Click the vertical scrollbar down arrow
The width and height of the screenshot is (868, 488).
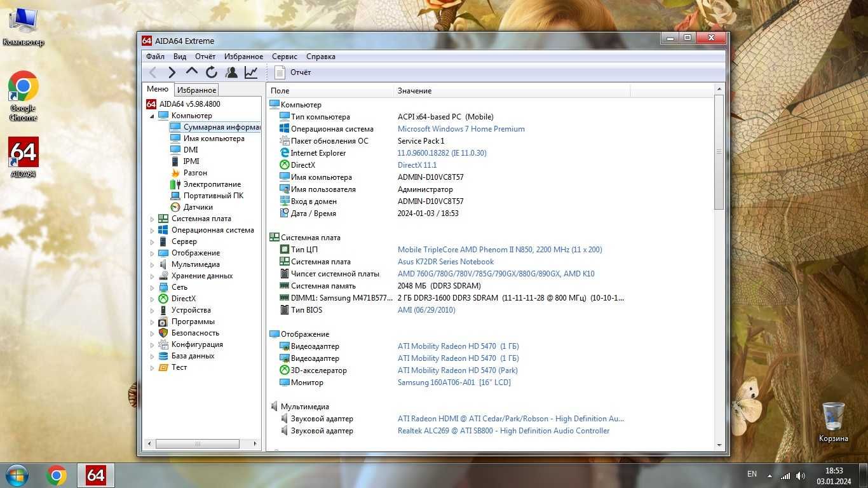(x=719, y=445)
